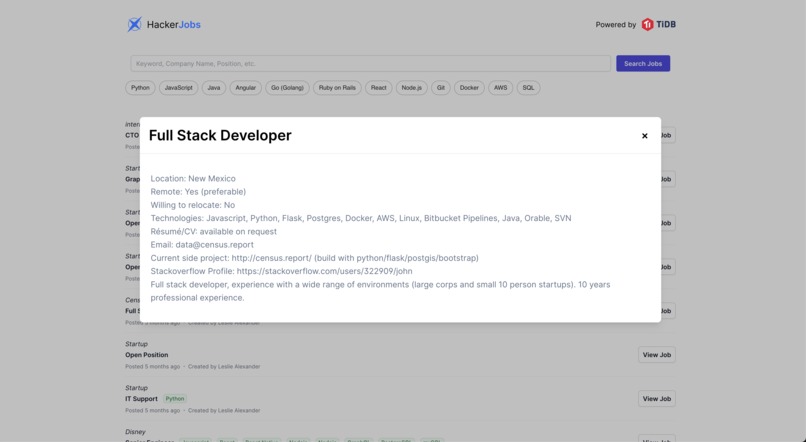Viewport: 806px width, 442px height.
Task: Click the HackerJobs logo icon
Action: (x=134, y=24)
